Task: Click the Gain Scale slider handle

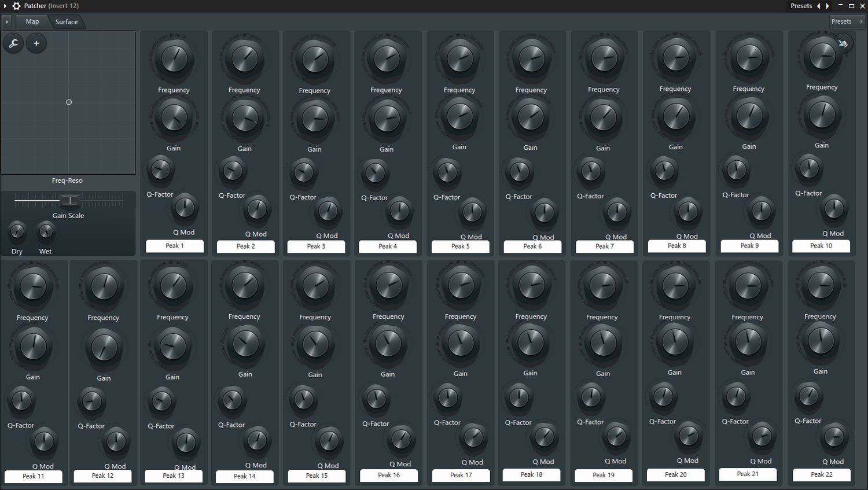Action: pos(70,200)
